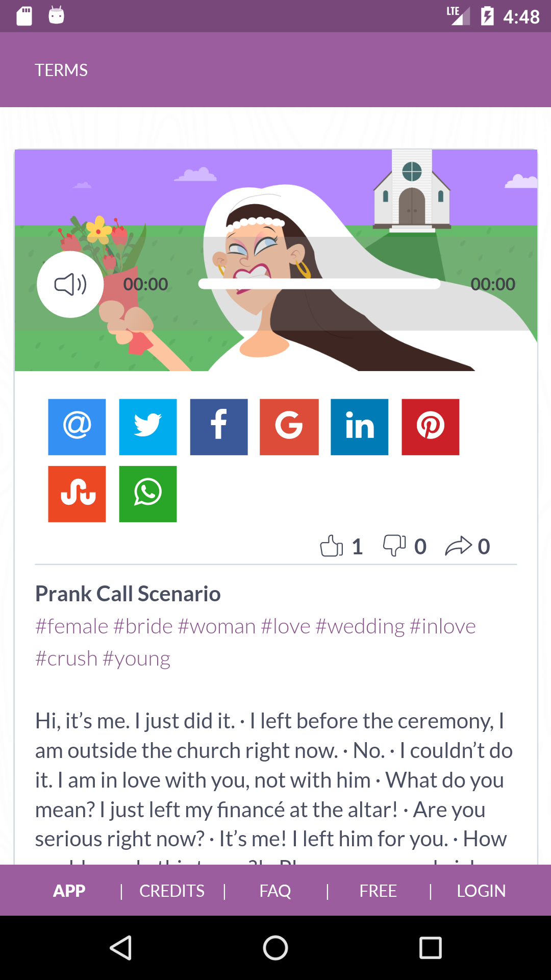Open the TERMS link
Screen dimensions: 551x980
(x=61, y=70)
